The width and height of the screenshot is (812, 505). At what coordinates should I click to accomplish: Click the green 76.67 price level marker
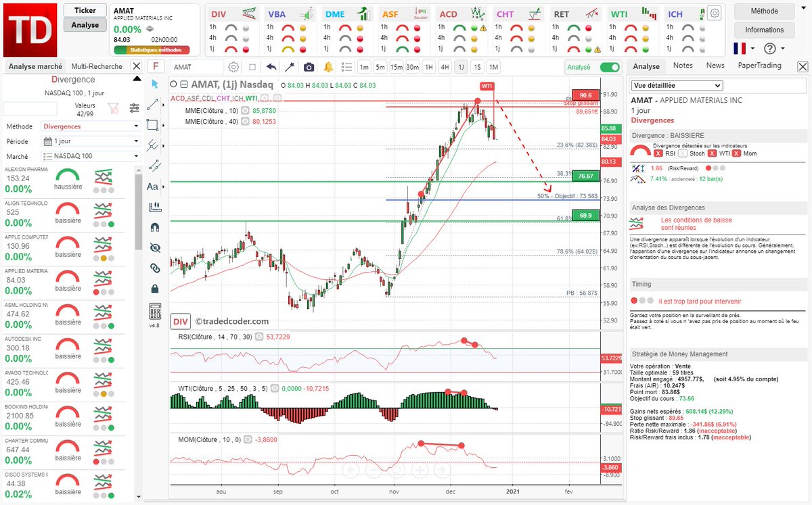tap(586, 176)
